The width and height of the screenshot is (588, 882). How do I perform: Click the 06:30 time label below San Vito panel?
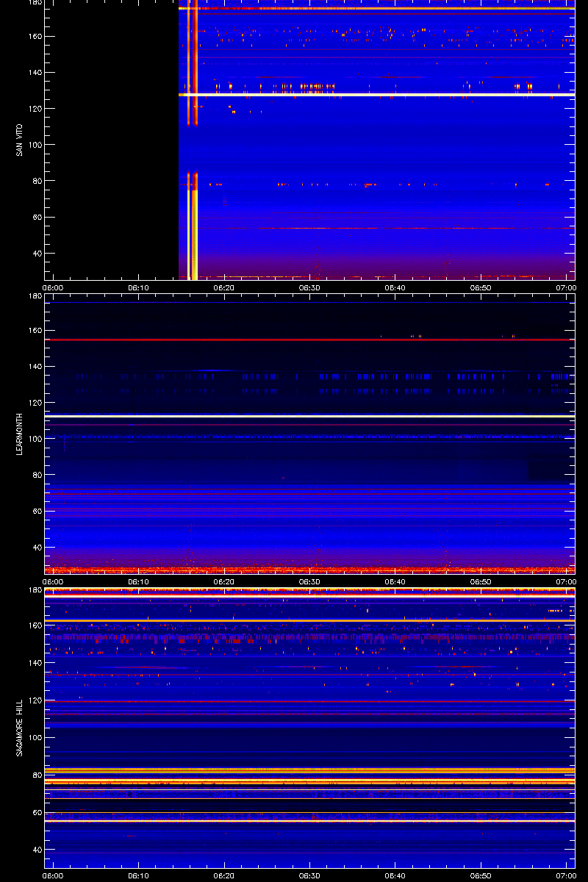click(309, 287)
